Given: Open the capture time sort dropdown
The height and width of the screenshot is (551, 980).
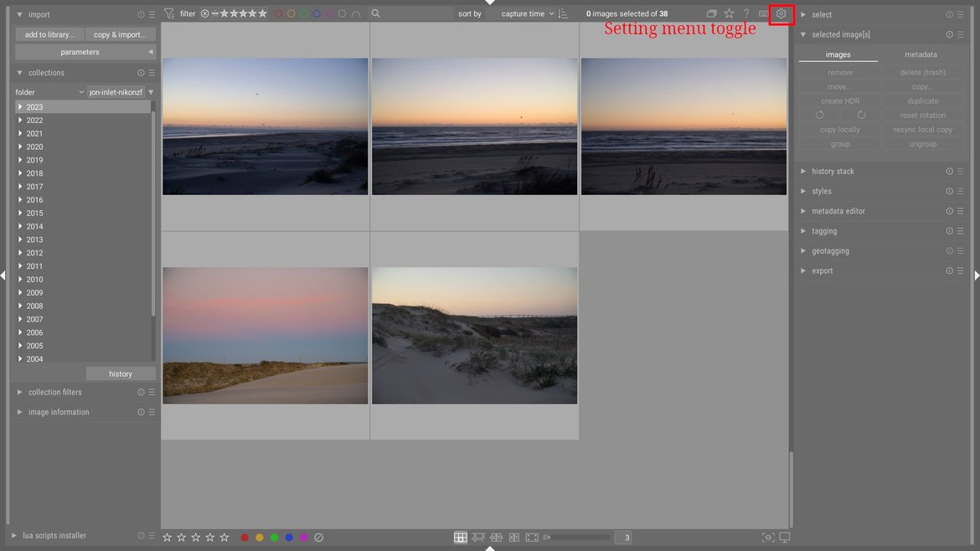Looking at the screenshot, I should click(x=525, y=13).
